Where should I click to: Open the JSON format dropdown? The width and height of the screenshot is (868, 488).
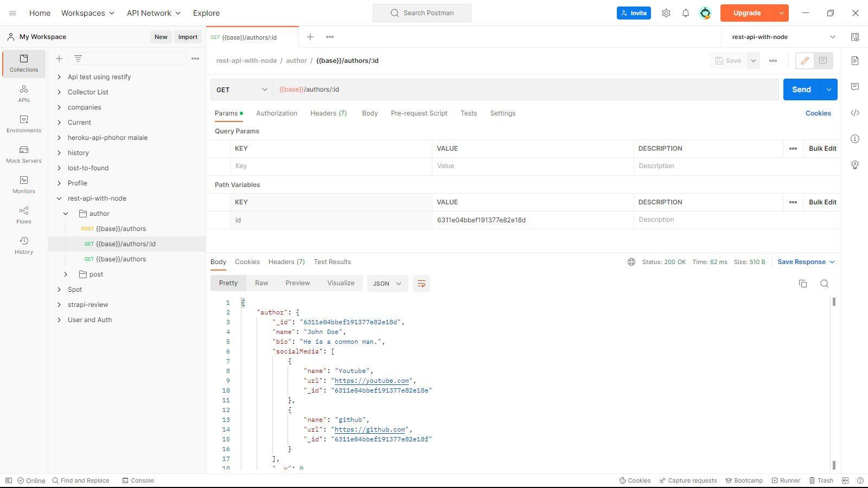(x=387, y=284)
